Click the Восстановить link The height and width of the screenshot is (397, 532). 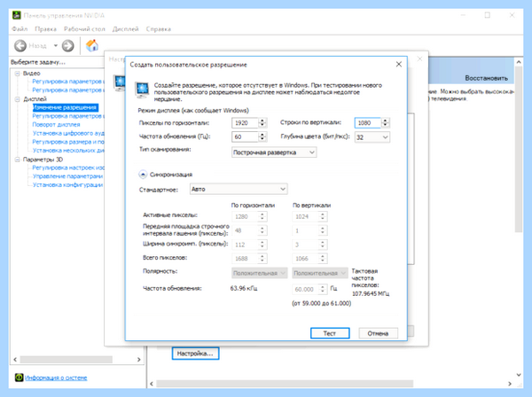point(486,78)
